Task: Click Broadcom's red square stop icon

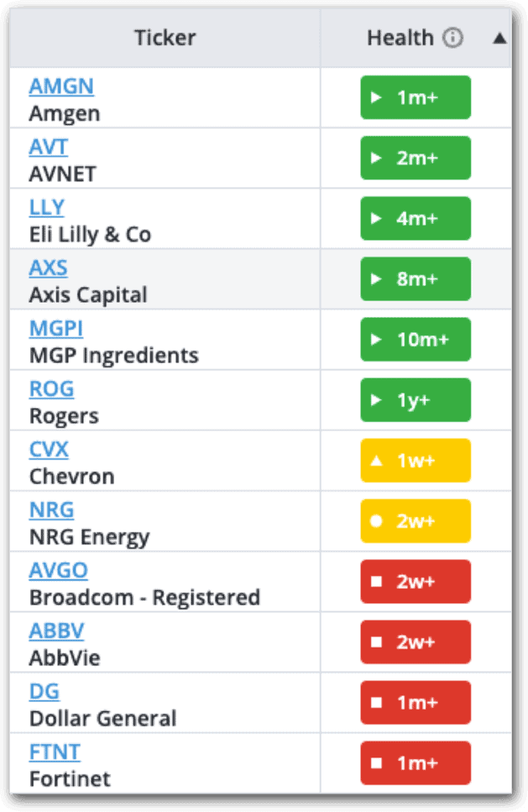Action: [x=377, y=581]
